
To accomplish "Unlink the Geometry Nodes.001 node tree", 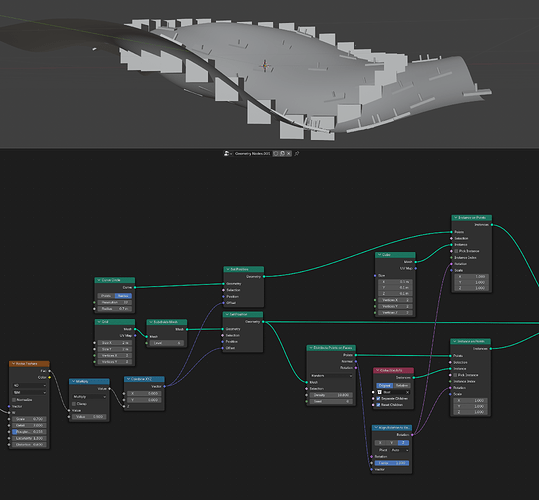I will 288,154.
